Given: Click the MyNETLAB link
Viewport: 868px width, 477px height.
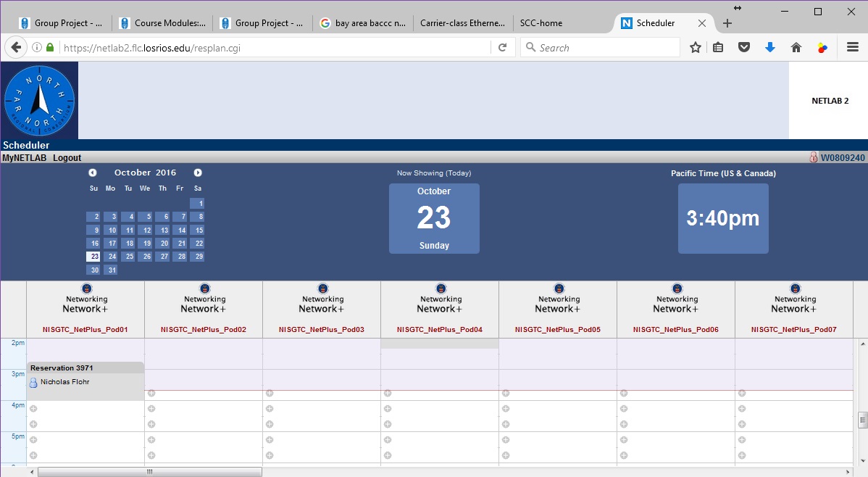Looking at the screenshot, I should tap(25, 158).
